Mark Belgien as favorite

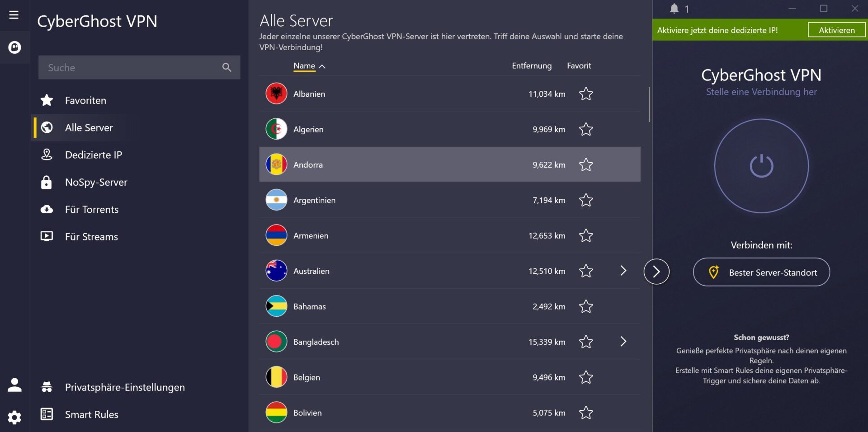pos(586,377)
